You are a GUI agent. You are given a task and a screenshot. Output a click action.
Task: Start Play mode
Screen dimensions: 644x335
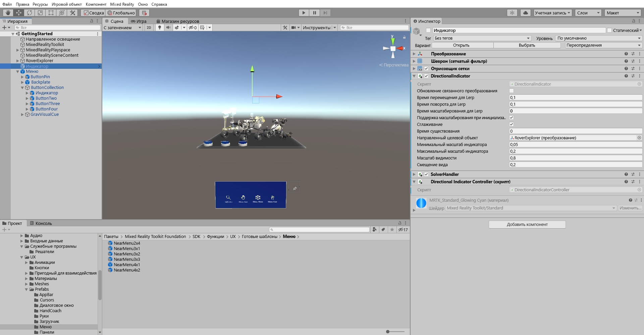pyautogui.click(x=304, y=13)
